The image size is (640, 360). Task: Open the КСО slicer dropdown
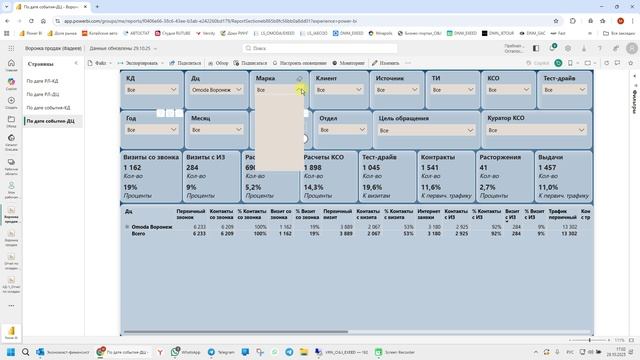[x=509, y=90]
